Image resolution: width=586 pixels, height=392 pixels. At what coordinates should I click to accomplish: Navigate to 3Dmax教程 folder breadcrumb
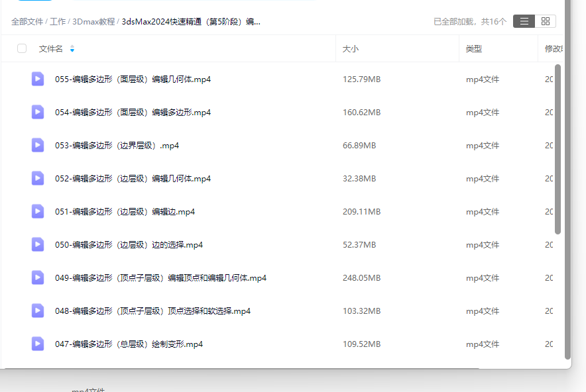(x=93, y=22)
